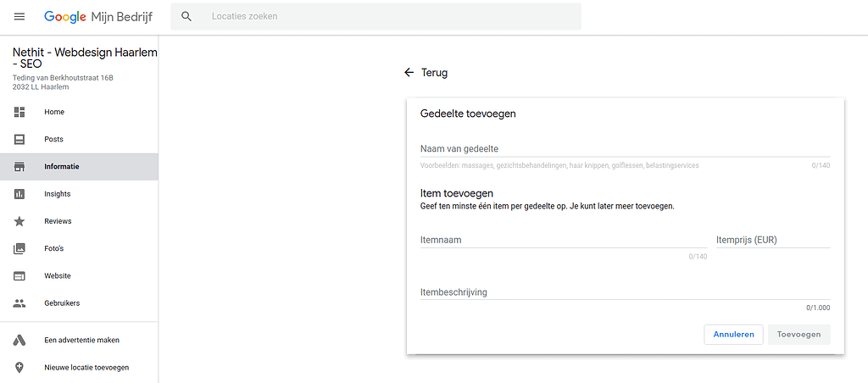Click the Item toevoegen heading
This screenshot has width=868, height=383.
(457, 194)
